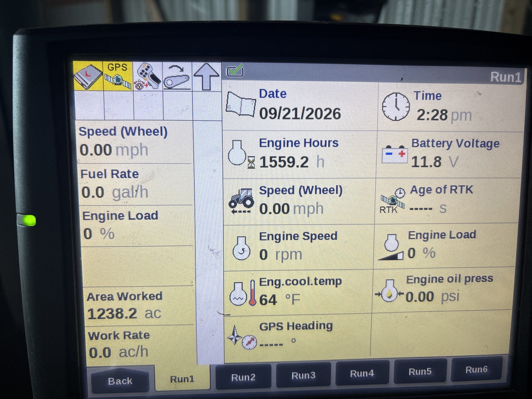Select the Fuel Rate field in left panel
Screen dimensions: 532x399
pos(135,184)
